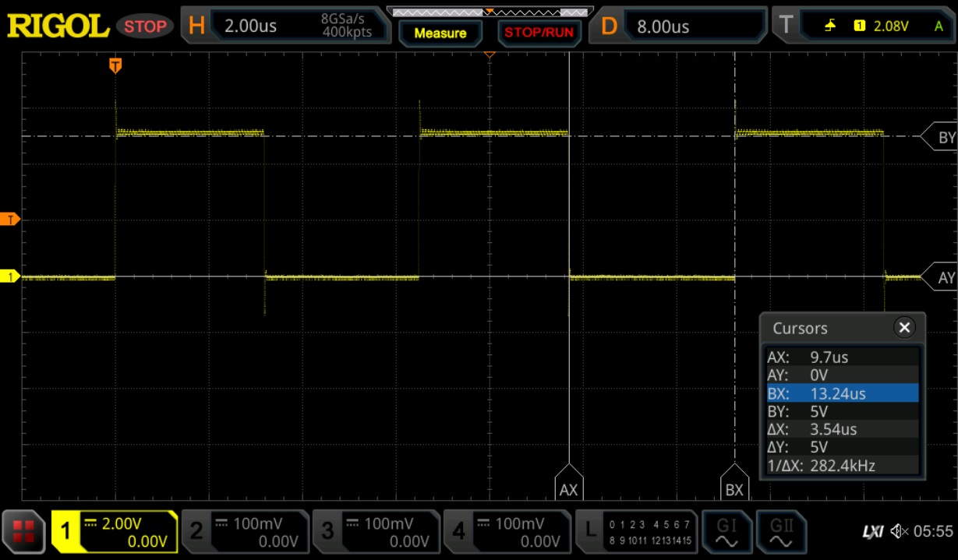Open Channel 2 settings showing 100mV
The width and height of the screenshot is (958, 560).
[x=246, y=532]
